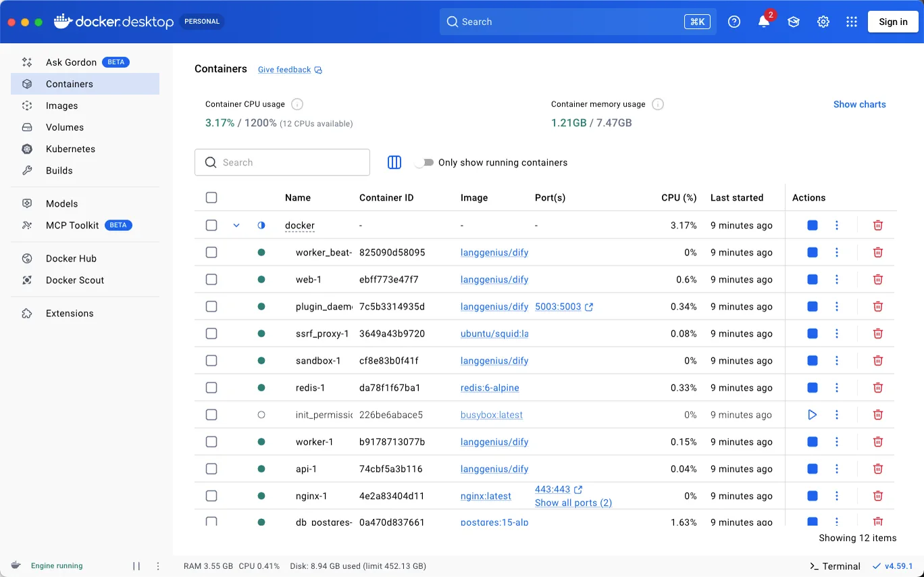Image resolution: width=924 pixels, height=577 pixels.
Task: Open more actions menu for docker group
Action: click(x=837, y=225)
